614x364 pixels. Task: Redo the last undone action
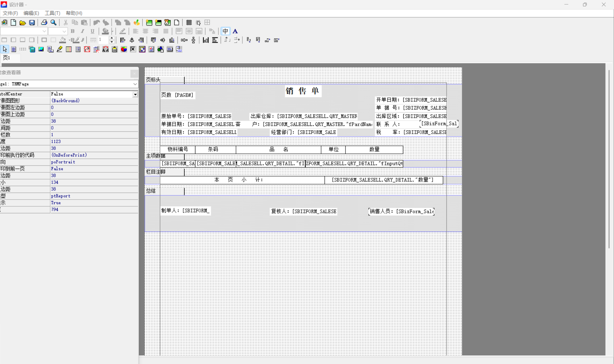[x=106, y=22]
